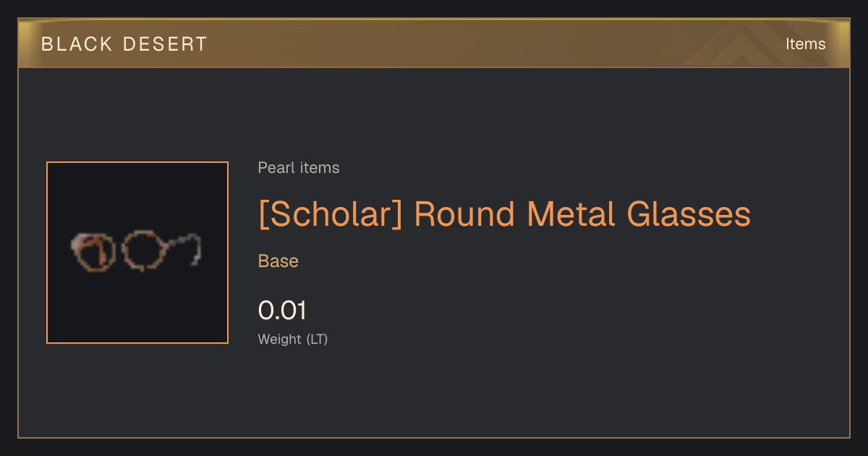The height and width of the screenshot is (456, 868).
Task: Click the gold header banner center
Action: point(434,43)
